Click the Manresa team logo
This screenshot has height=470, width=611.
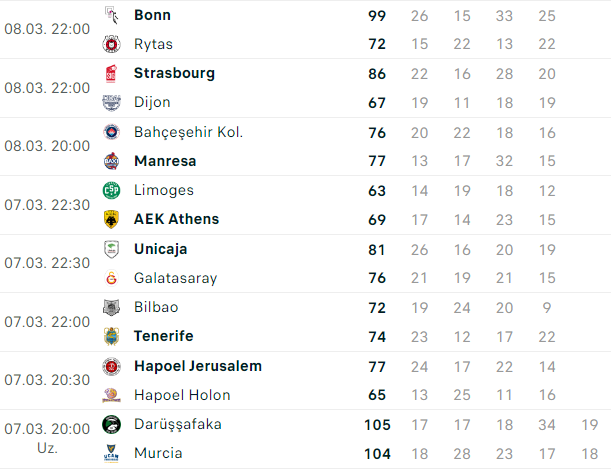click(x=111, y=161)
